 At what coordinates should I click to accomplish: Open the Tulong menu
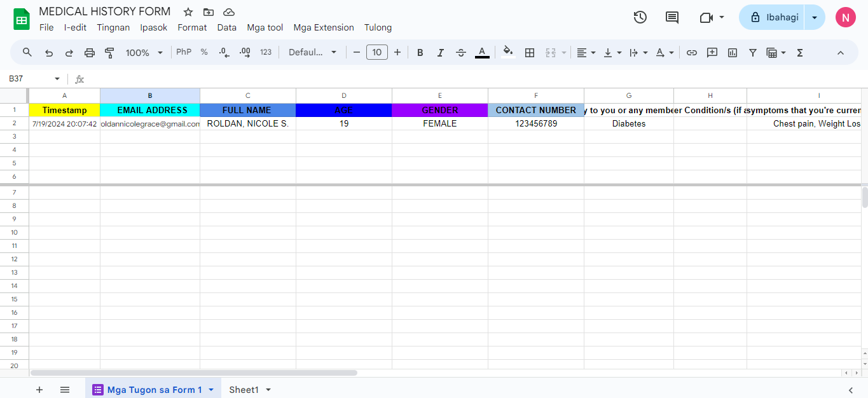click(x=378, y=27)
